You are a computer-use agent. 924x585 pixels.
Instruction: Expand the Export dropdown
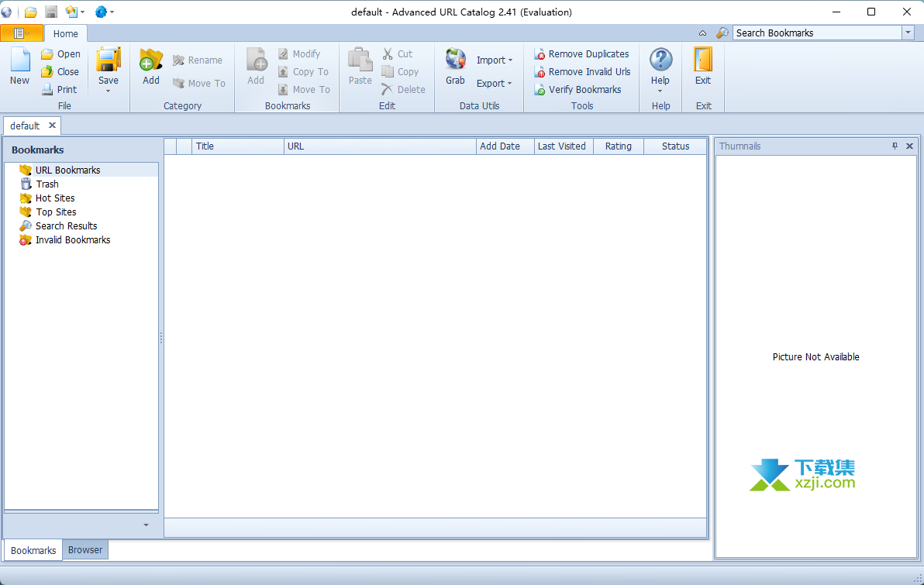[x=510, y=84]
